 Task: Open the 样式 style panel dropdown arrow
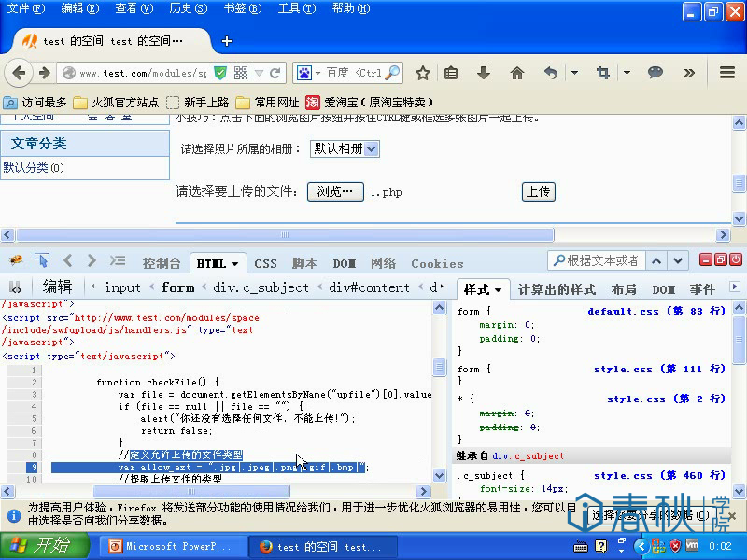coord(498,289)
